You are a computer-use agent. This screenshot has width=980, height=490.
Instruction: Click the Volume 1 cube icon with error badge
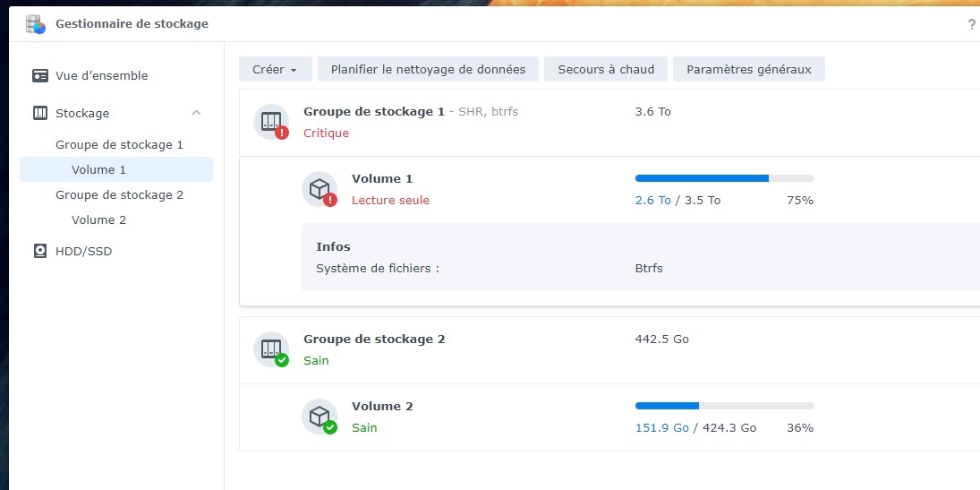[x=320, y=189]
